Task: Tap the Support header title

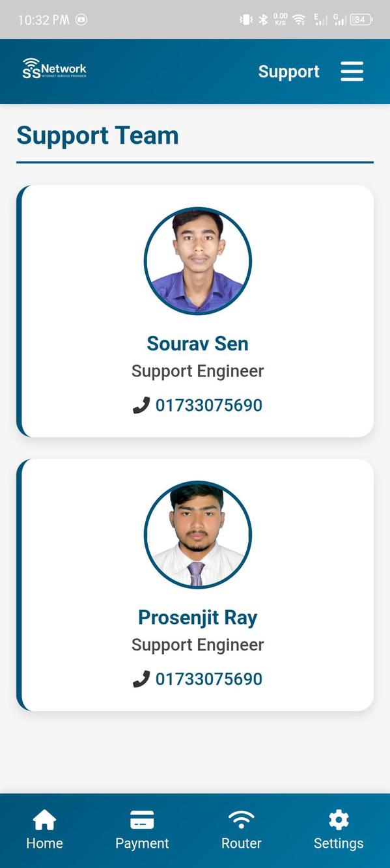Action: click(289, 72)
